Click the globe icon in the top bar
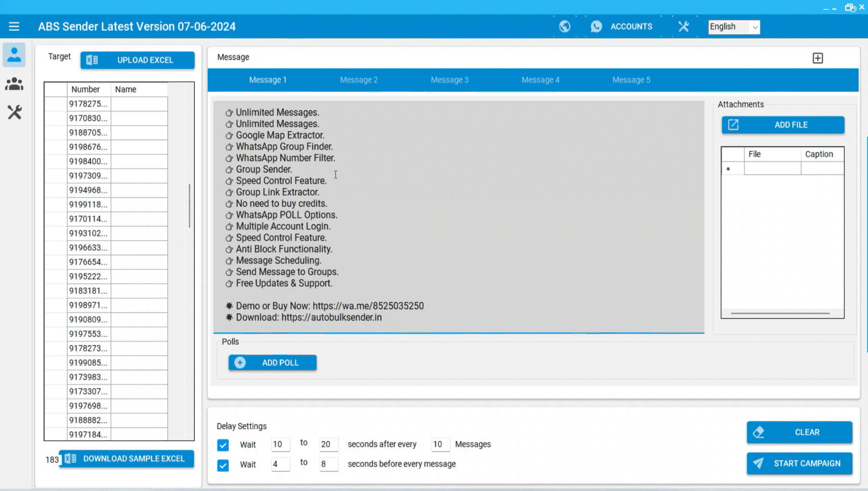This screenshot has height=491, width=868. (x=565, y=26)
